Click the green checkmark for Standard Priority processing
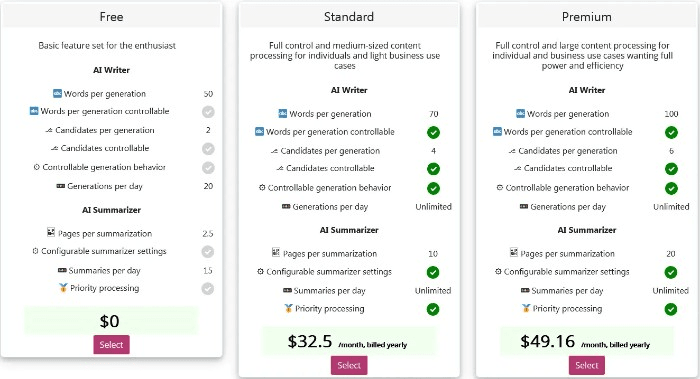700x379 pixels. coord(433,309)
